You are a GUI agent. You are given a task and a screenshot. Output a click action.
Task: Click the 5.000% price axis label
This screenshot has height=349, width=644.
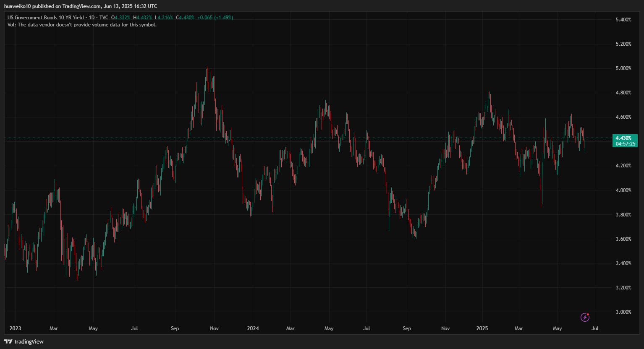pyautogui.click(x=623, y=68)
